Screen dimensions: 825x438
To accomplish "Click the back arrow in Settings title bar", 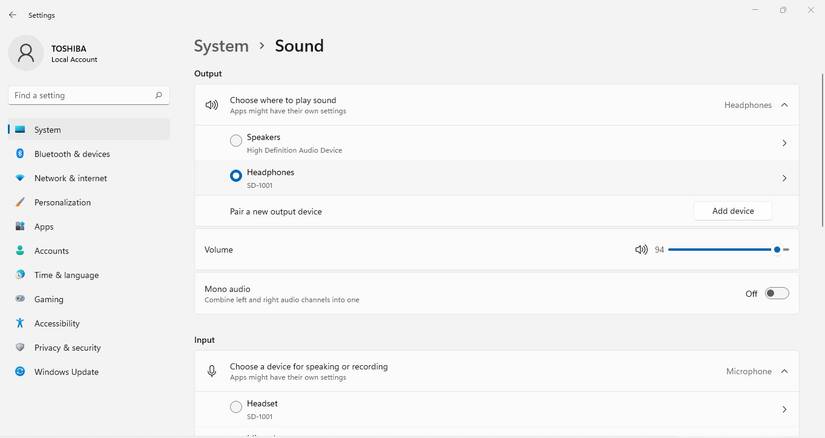I will tap(12, 15).
